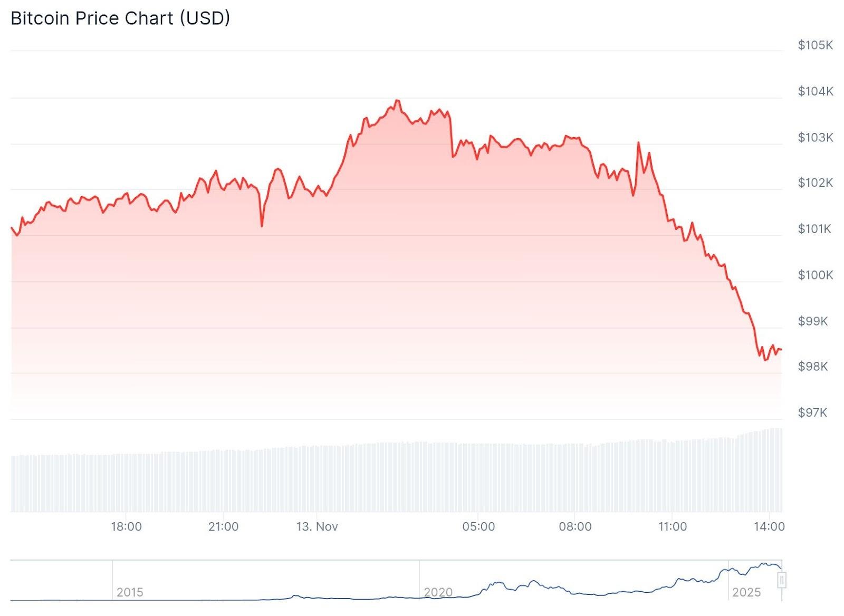
Task: Click the last data point of the price line
Action: [x=781, y=350]
